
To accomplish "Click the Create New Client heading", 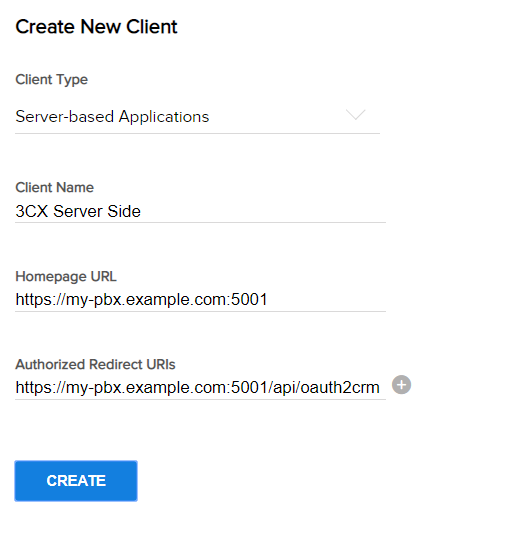I will (x=96, y=27).
